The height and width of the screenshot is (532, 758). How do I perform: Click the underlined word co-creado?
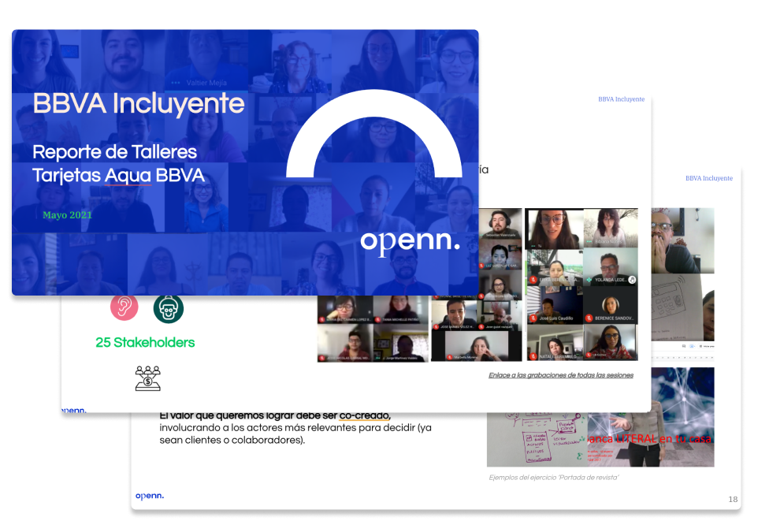365,415
